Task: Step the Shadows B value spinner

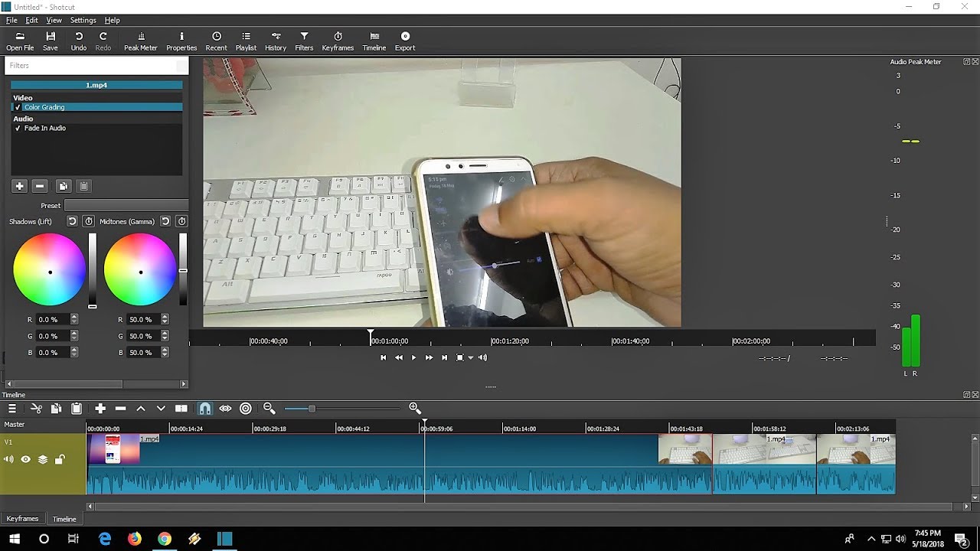Action: pyautogui.click(x=74, y=352)
